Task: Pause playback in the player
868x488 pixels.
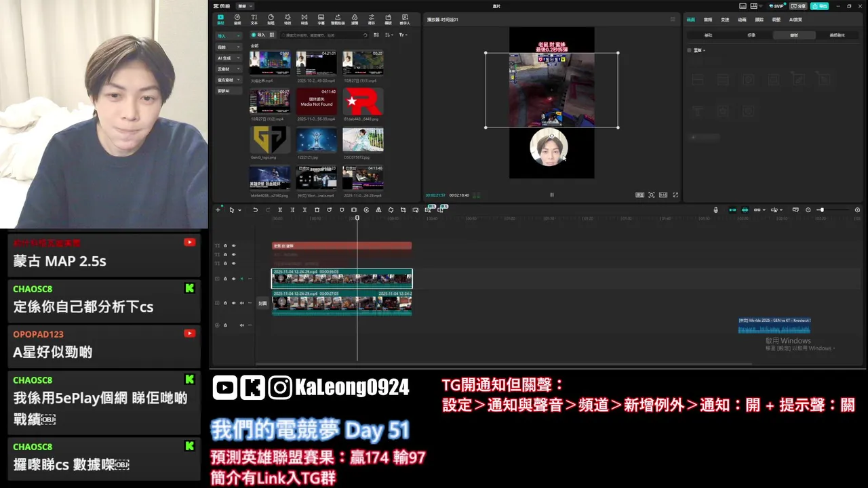Action: (x=551, y=195)
